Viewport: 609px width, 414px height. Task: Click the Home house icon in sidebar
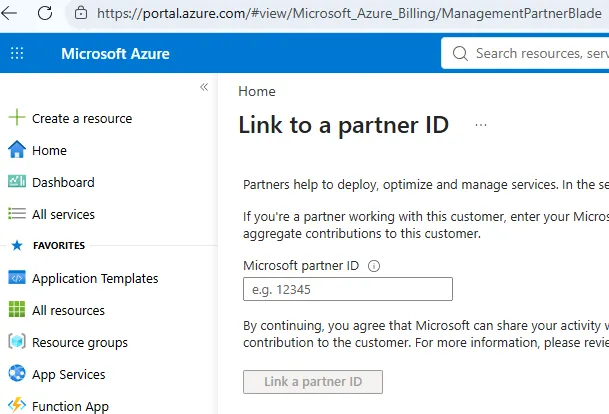point(17,150)
